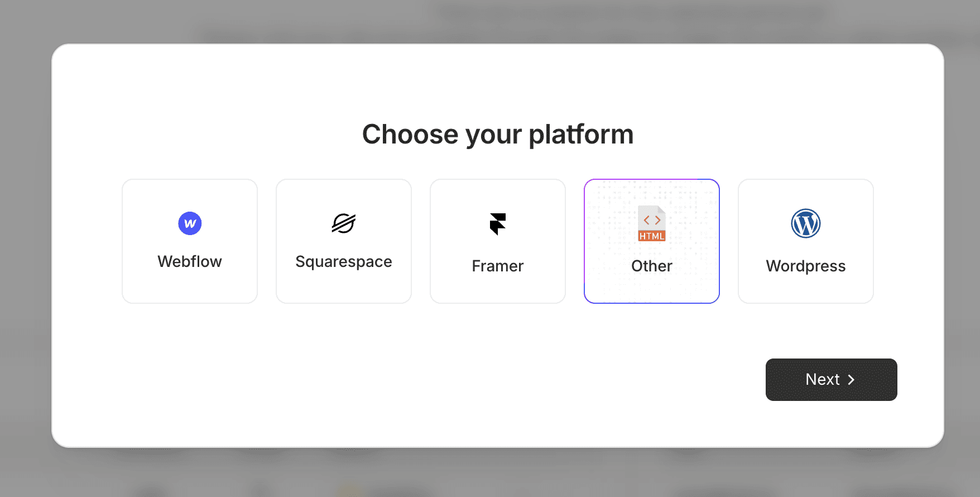The image size is (980, 497).
Task: Deselect the highlighted Other card
Action: tap(651, 241)
